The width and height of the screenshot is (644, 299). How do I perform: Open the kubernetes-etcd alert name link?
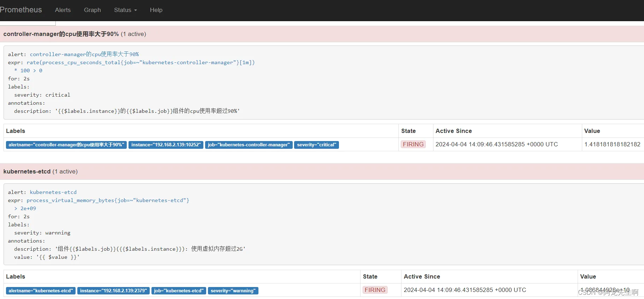pyautogui.click(x=53, y=192)
